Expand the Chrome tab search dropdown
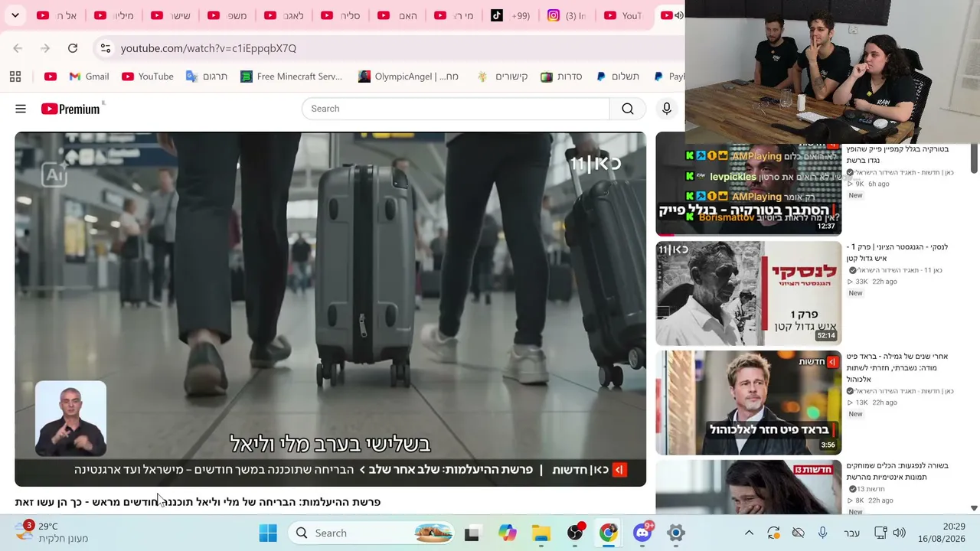Image resolution: width=980 pixels, height=551 pixels. click(15, 15)
